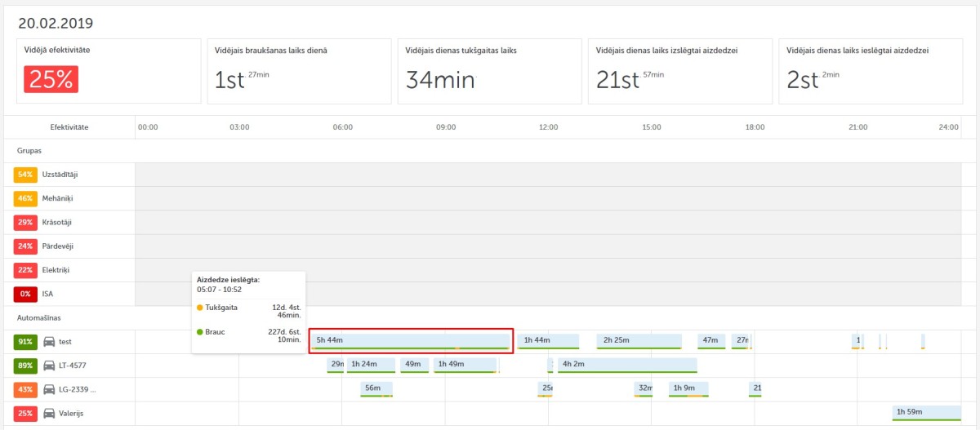
Task: Select the Krāsotāji group
Action: click(59, 222)
